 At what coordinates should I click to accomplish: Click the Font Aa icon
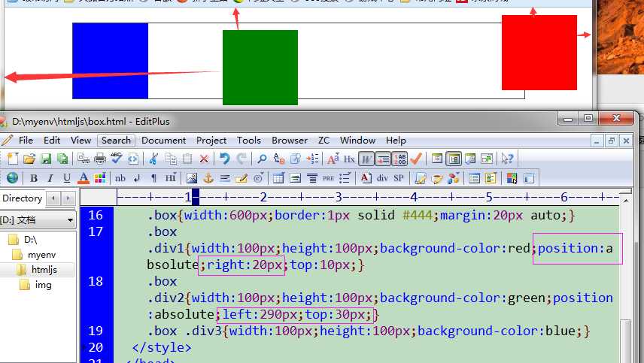click(x=333, y=159)
